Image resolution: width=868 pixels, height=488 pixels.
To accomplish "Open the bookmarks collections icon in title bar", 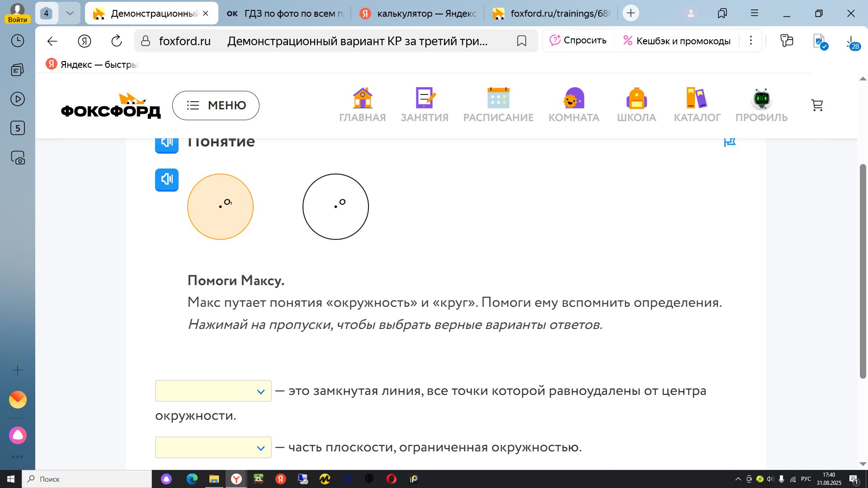I will point(722,13).
